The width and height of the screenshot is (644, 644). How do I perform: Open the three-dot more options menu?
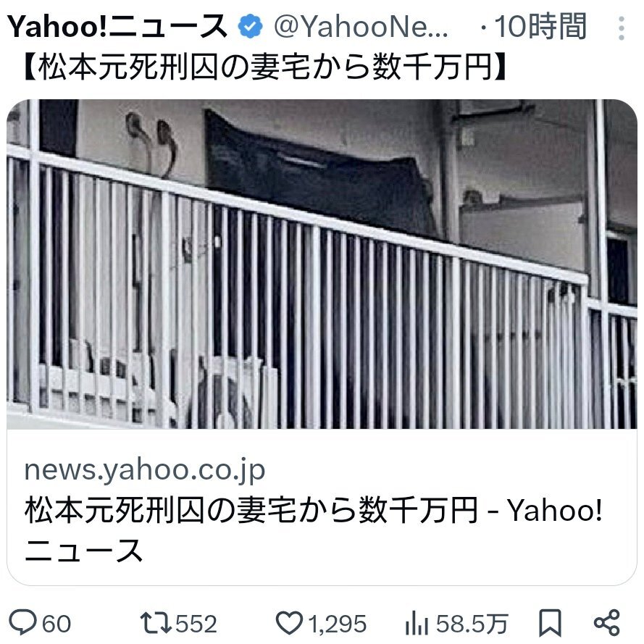tap(622, 28)
